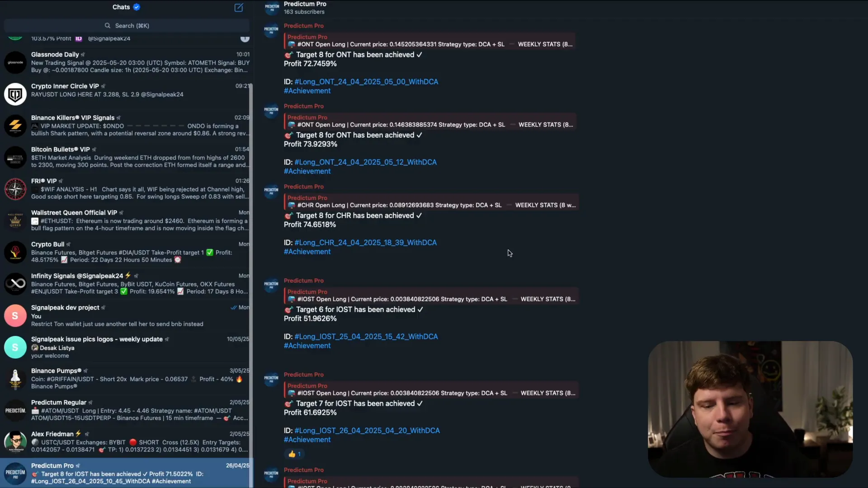This screenshot has height=488, width=868.
Task: Open Binance Killers VIP Signals avatar
Action: pyautogui.click(x=15, y=126)
